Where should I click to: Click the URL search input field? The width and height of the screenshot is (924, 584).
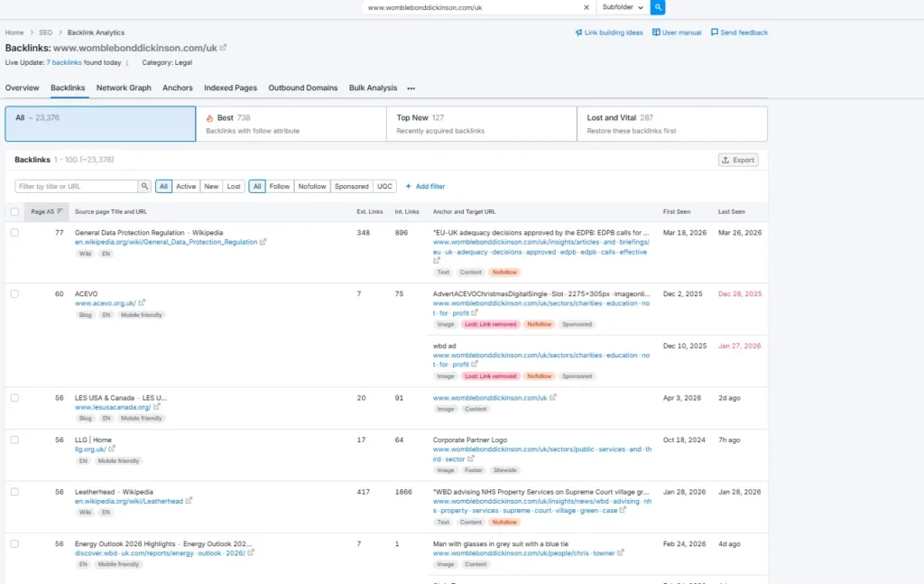[471, 7]
